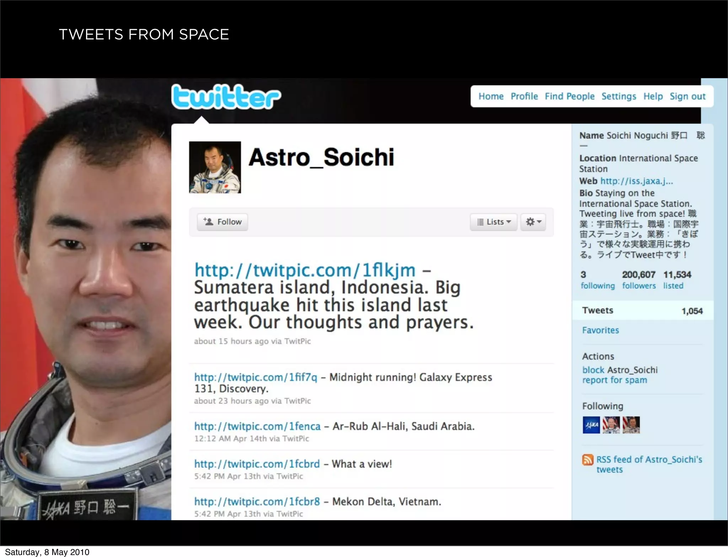Click the 'Mekon Delta, Vietnam.' text

[x=387, y=501]
